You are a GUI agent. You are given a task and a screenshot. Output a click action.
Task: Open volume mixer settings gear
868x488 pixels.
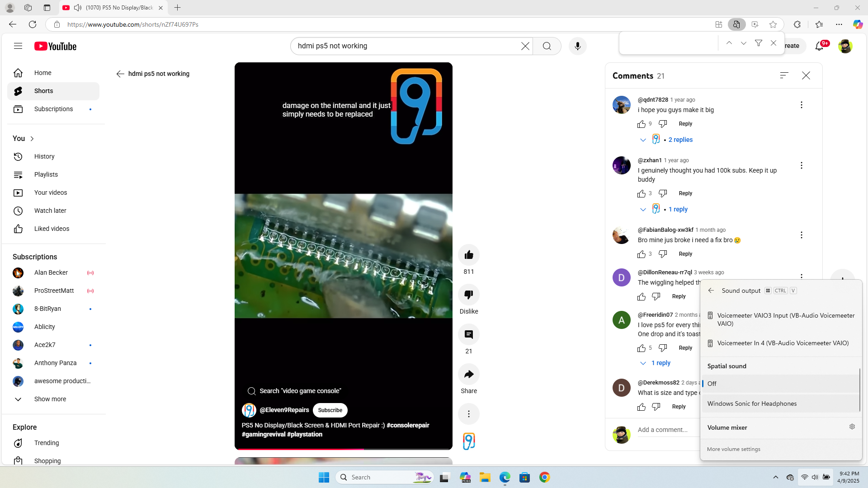pyautogui.click(x=852, y=427)
